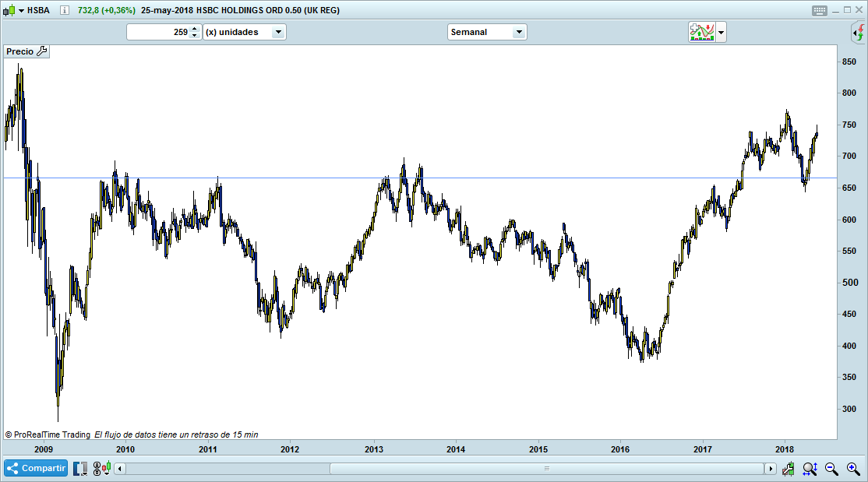Click the red-green arrows icon on the right edge

click(x=859, y=33)
